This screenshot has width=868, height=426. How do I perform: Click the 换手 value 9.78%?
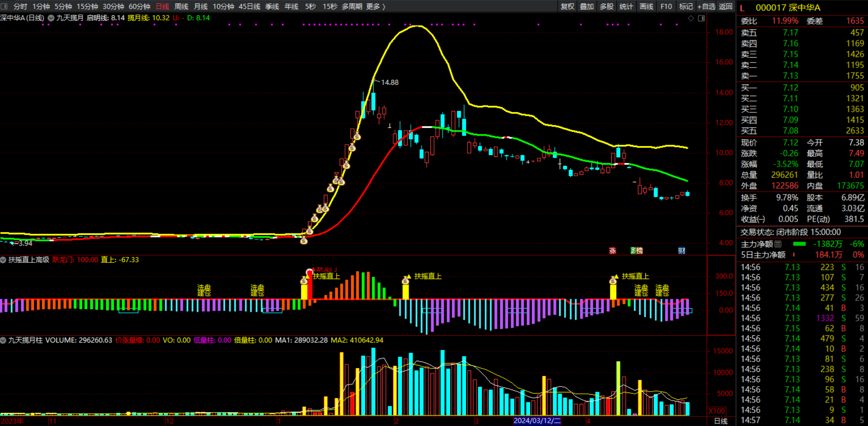tap(787, 198)
